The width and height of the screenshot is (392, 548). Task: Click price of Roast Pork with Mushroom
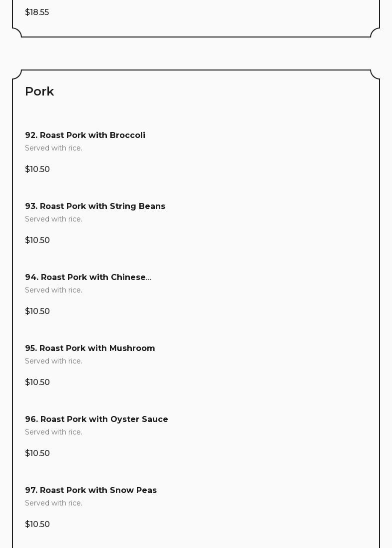coord(37,382)
